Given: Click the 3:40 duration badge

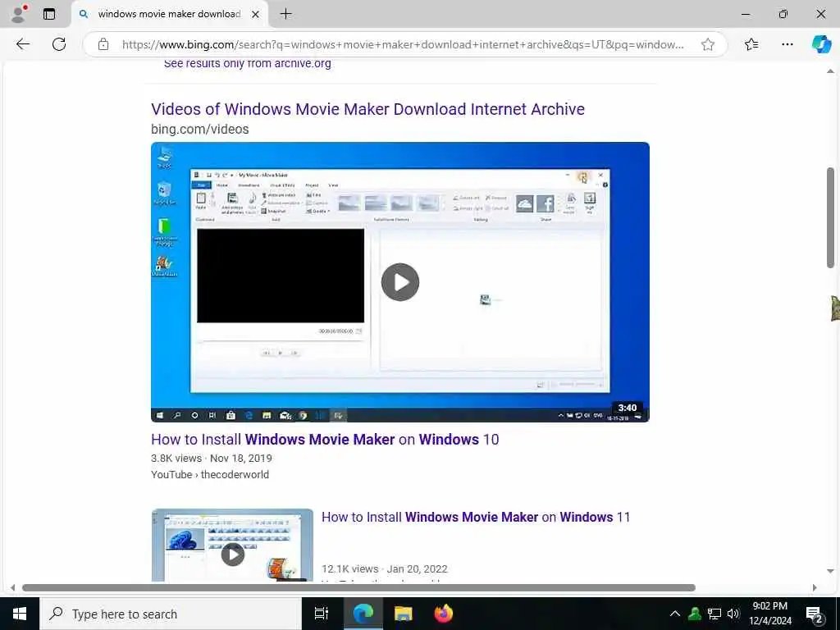Looking at the screenshot, I should pyautogui.click(x=628, y=408).
